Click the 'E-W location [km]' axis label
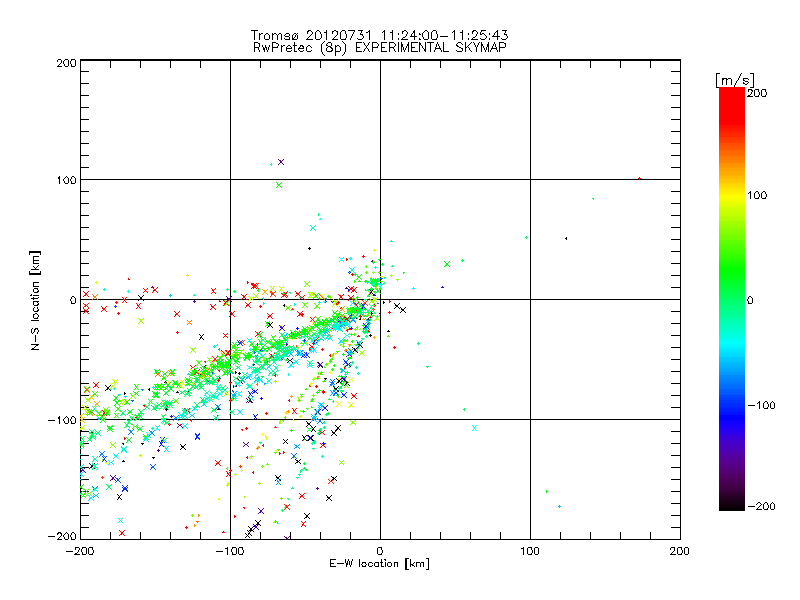Viewport: 800px width, 600px height. [x=379, y=564]
